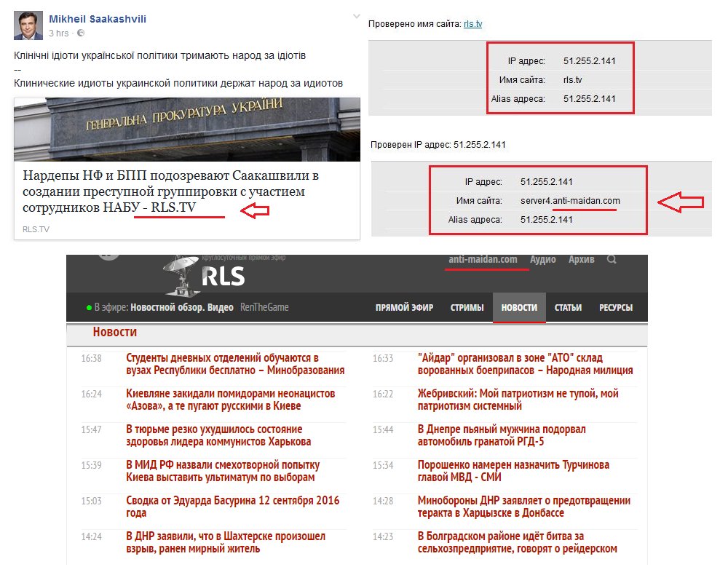728x575 pixels.
Task: Click the RLS.TV source caption under the article
Action: coord(36,229)
